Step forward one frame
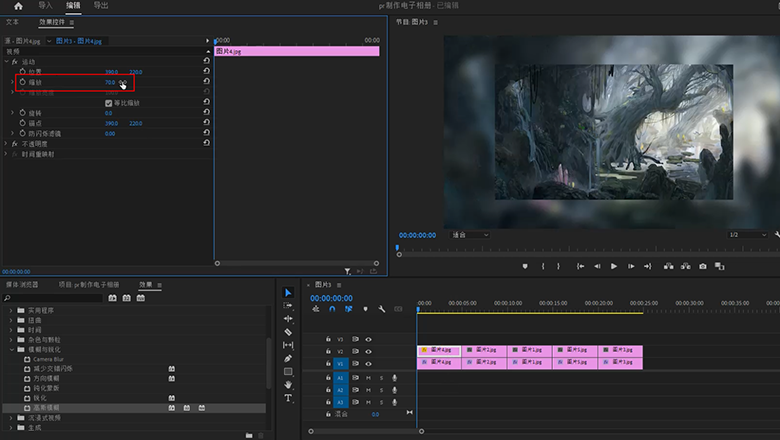 coord(631,266)
